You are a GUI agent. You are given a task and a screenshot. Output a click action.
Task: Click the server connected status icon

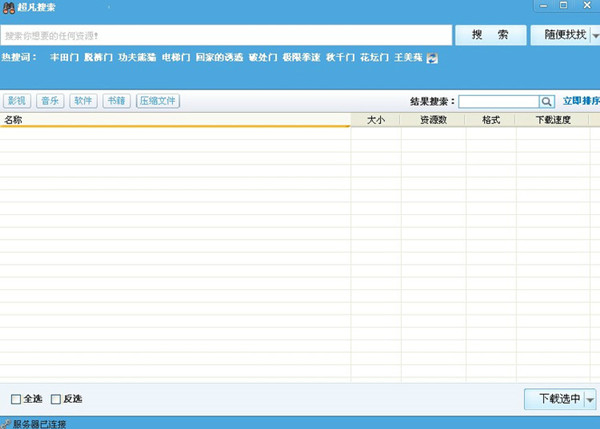6,423
